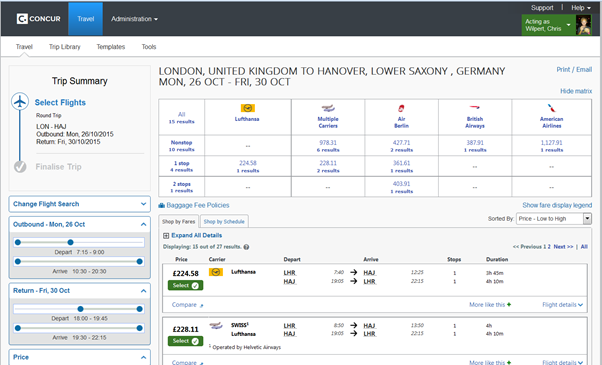Select the £224.58 Lufthansa fare
This screenshot has width=602, height=365.
coord(185,286)
